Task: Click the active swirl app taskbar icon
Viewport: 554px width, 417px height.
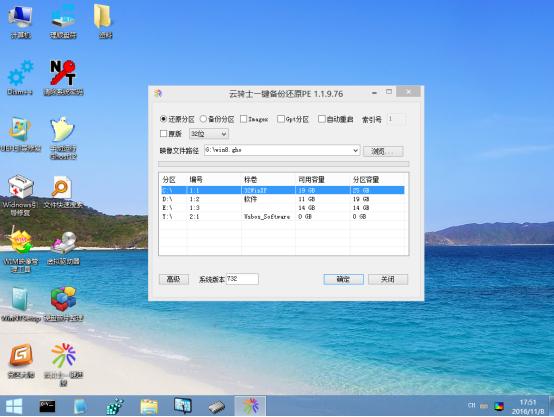Action: [x=250, y=406]
